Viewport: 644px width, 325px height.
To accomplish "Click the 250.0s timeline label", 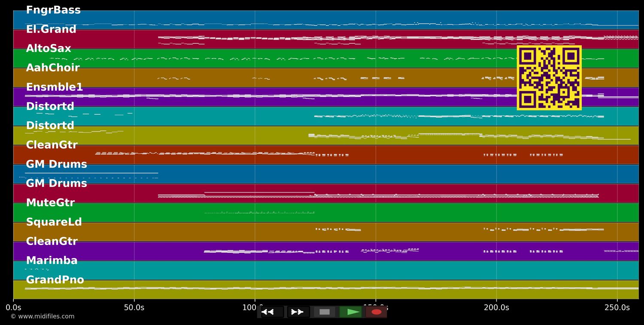I will tap(617, 307).
